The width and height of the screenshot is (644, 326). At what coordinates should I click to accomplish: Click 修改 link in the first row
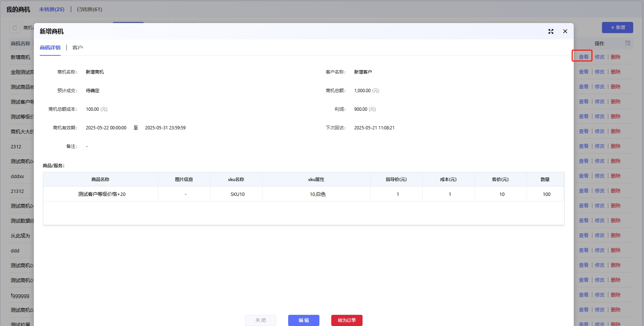coord(599,57)
